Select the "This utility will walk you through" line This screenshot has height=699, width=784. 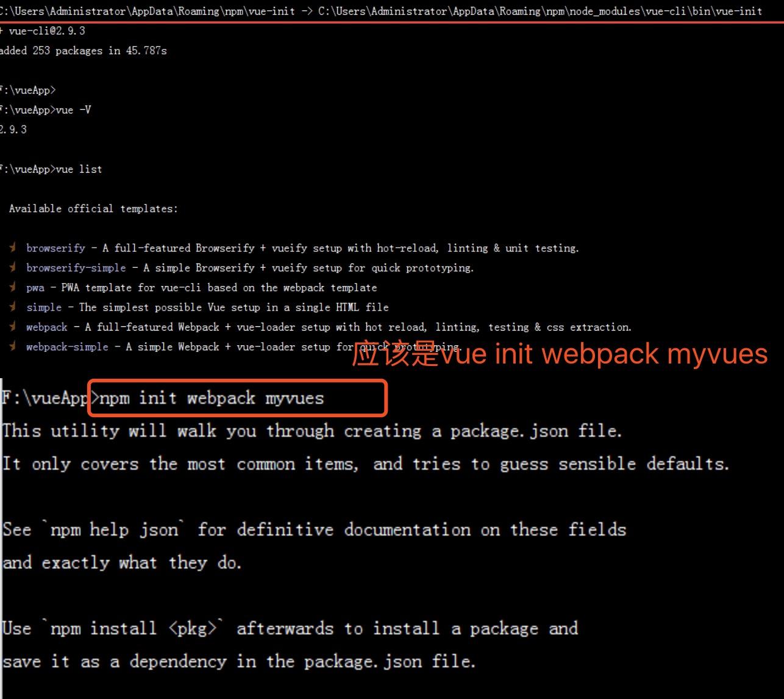coord(312,431)
